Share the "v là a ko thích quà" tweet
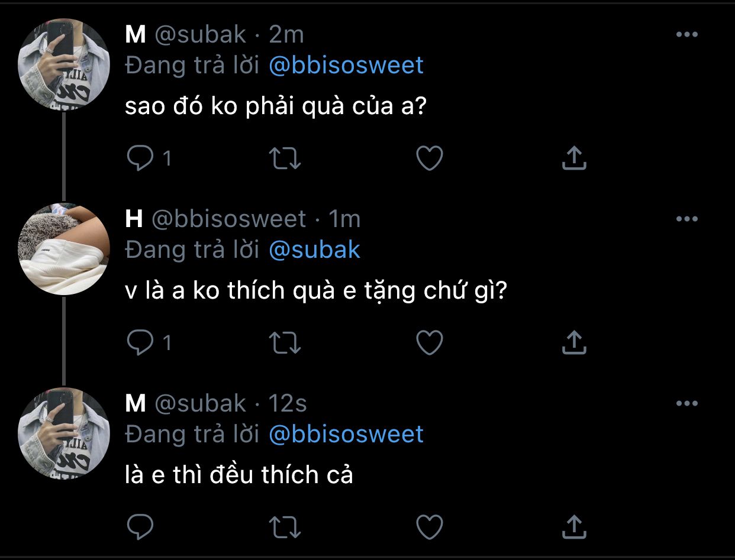The image size is (735, 560). [573, 342]
